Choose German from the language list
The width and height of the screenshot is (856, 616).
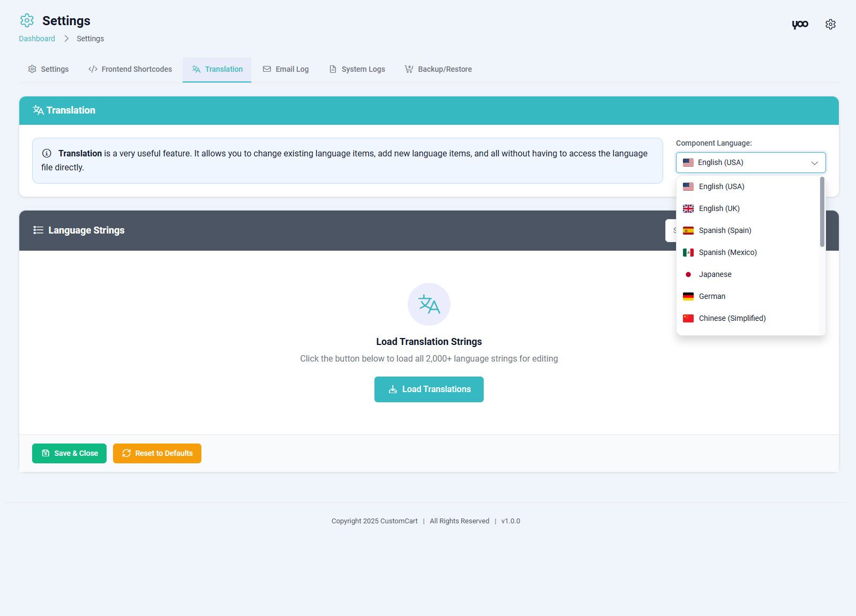coord(712,296)
